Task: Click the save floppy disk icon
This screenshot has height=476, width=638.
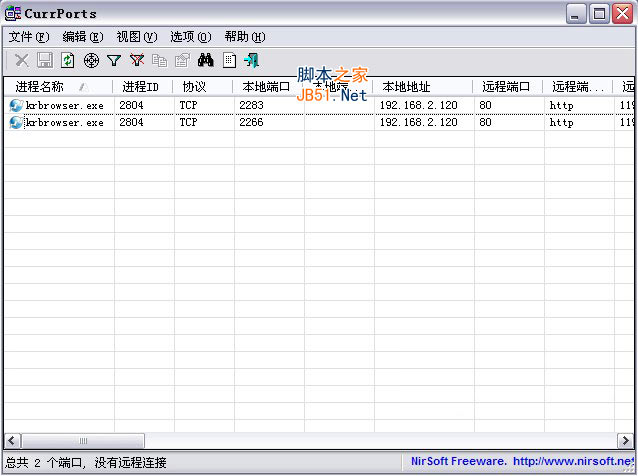Action: 45,60
